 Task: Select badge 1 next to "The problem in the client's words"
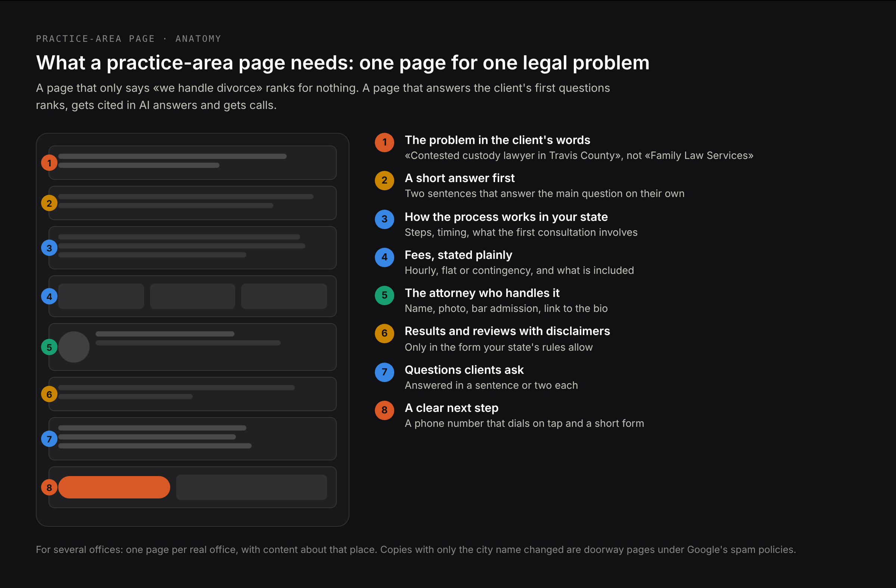[x=385, y=143]
